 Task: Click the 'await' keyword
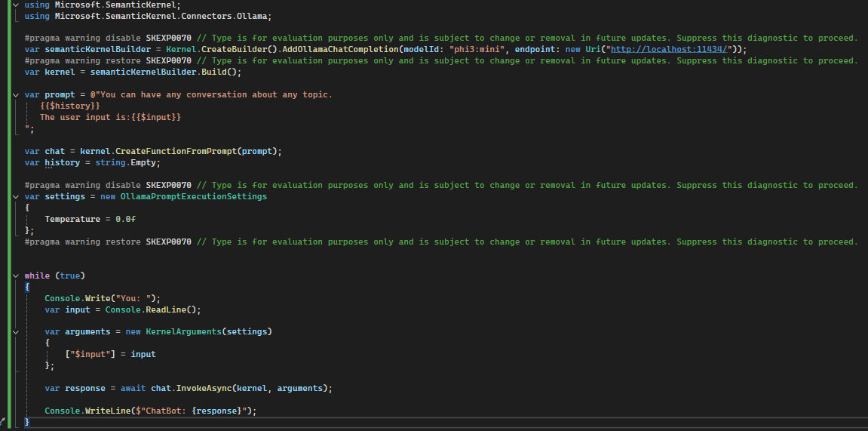click(x=133, y=388)
